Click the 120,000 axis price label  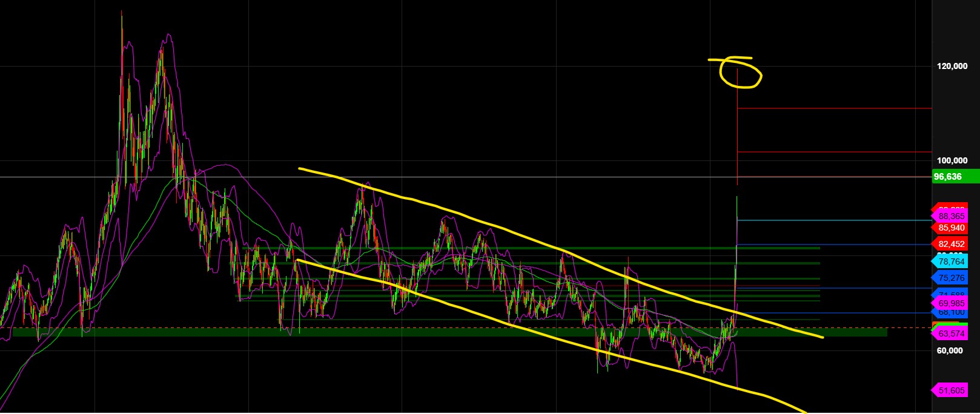pos(952,66)
